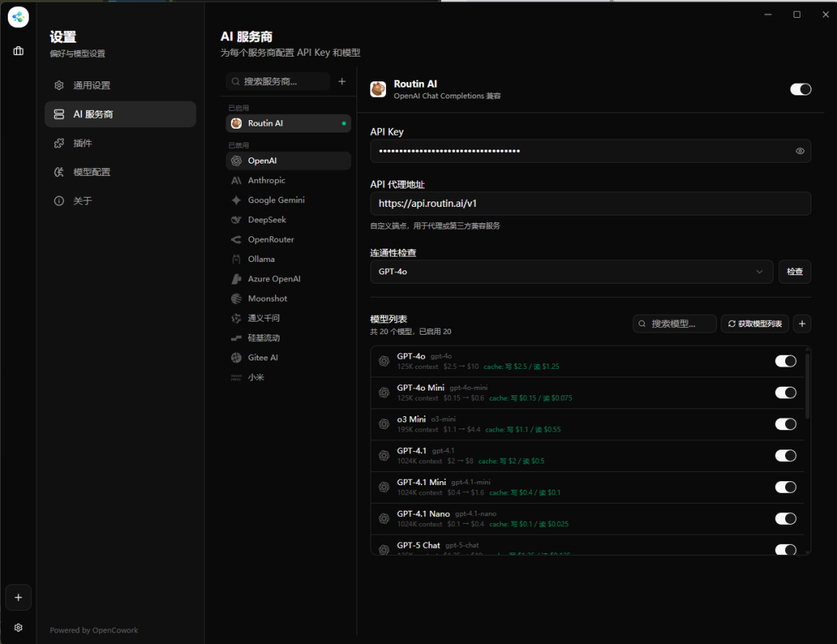Open the 连通性检查 model dropdown

coord(571,272)
